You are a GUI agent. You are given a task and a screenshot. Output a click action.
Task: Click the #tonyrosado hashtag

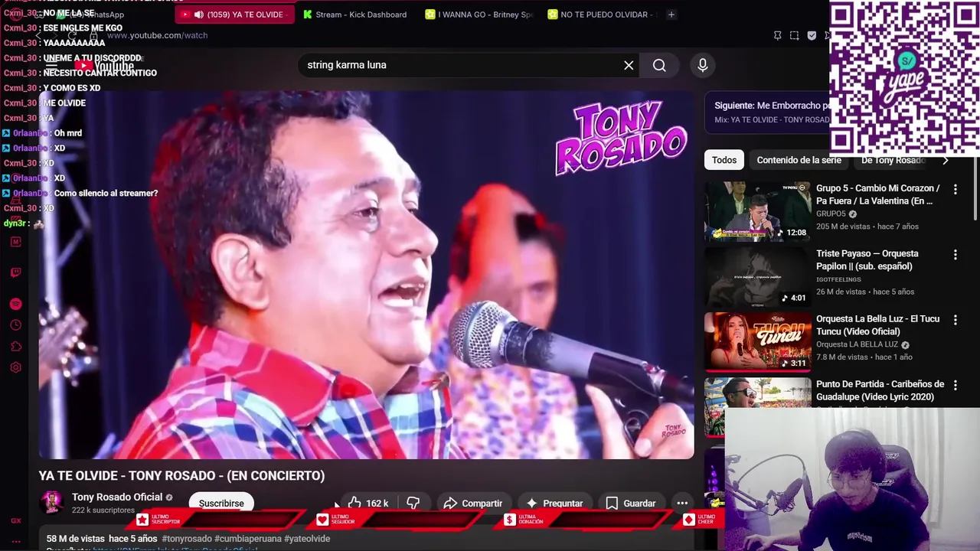[x=187, y=539]
